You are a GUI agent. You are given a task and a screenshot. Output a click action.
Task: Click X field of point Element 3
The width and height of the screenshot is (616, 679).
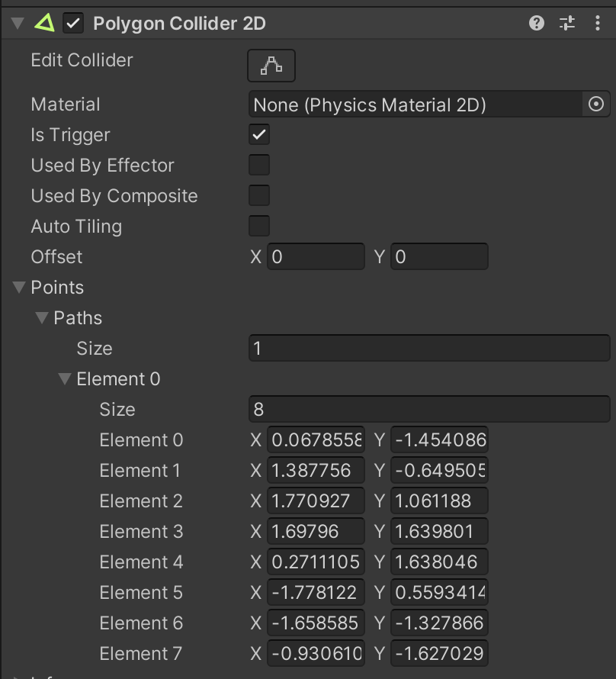pos(316,531)
